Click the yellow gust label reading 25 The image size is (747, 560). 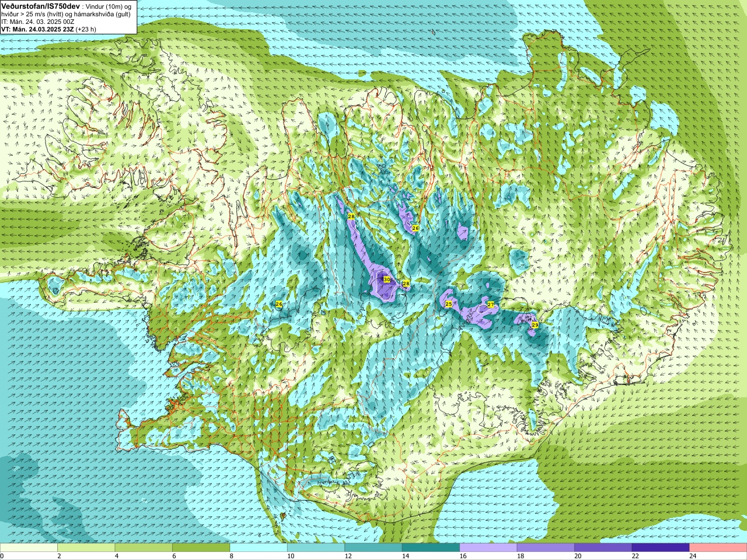pos(449,304)
